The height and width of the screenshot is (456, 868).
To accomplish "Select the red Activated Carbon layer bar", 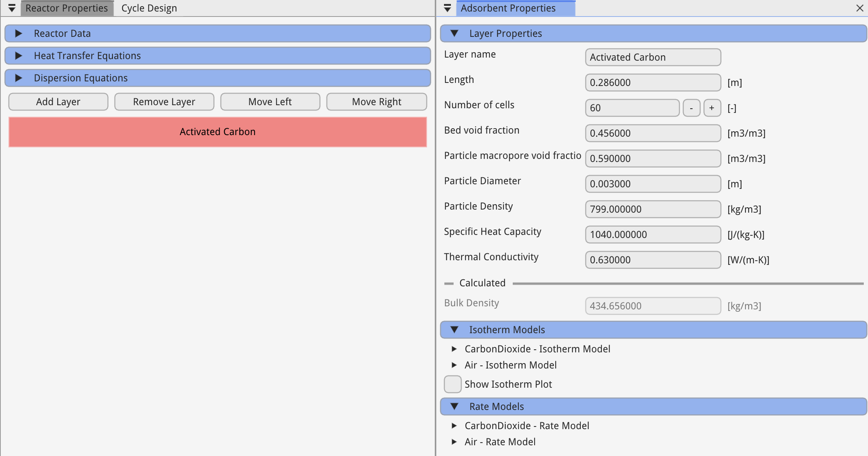I will coord(217,132).
